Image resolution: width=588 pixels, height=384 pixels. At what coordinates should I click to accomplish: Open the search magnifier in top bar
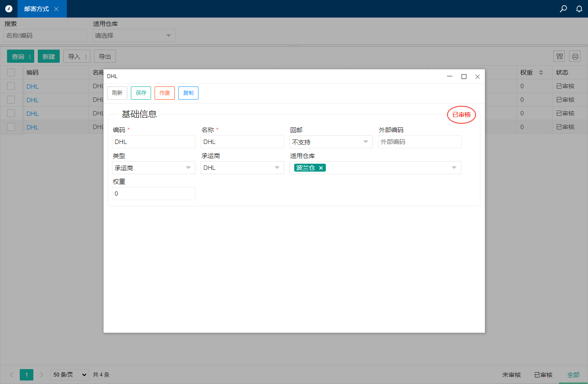pyautogui.click(x=563, y=9)
